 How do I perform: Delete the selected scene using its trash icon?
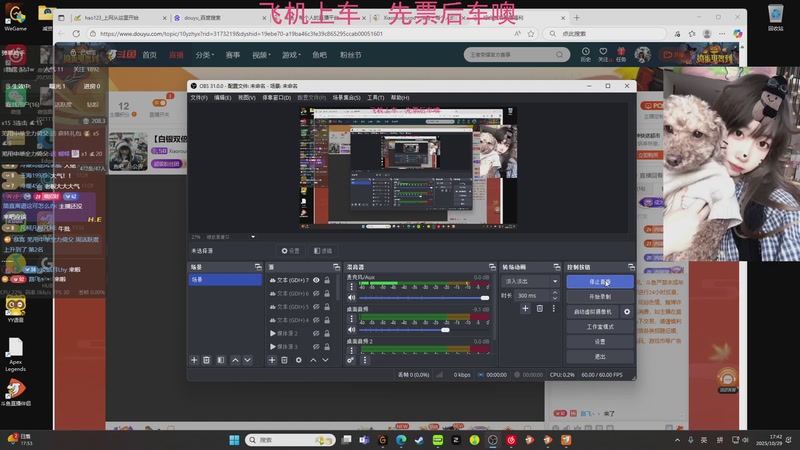(207, 360)
